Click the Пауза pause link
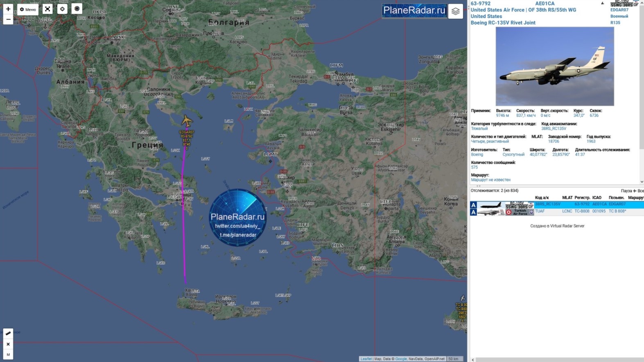This screenshot has width=644, height=362. (x=626, y=191)
